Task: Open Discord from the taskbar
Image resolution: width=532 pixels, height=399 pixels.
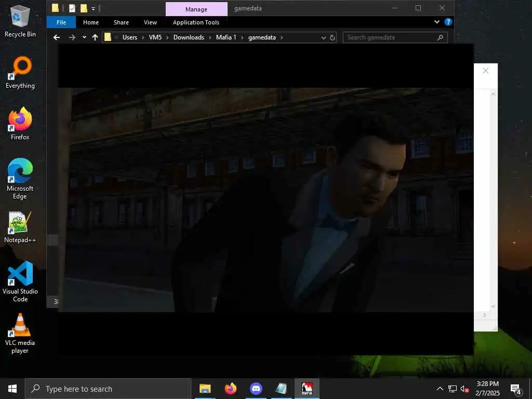Action: pos(256,389)
